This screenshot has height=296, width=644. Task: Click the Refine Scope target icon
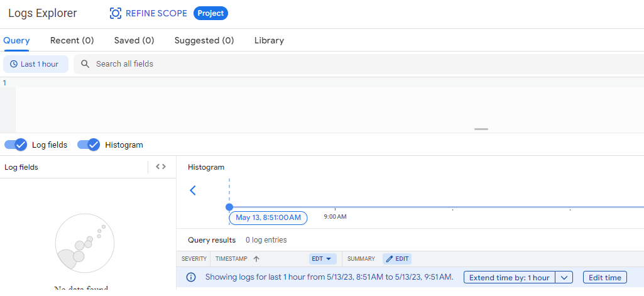tap(116, 13)
